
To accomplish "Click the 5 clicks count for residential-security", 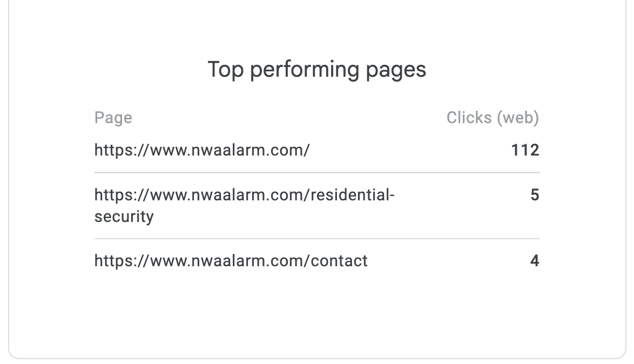I will (535, 195).
